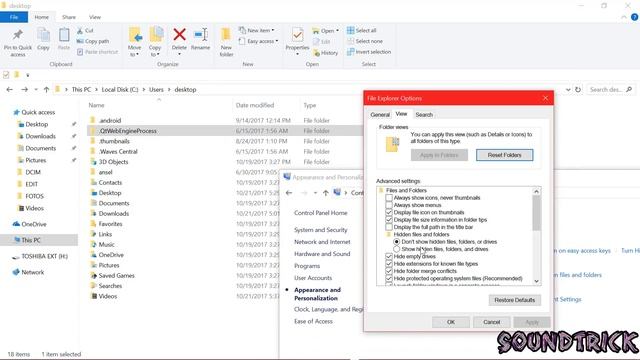Open Easy access dropdown in ribbon

[x=258, y=41]
